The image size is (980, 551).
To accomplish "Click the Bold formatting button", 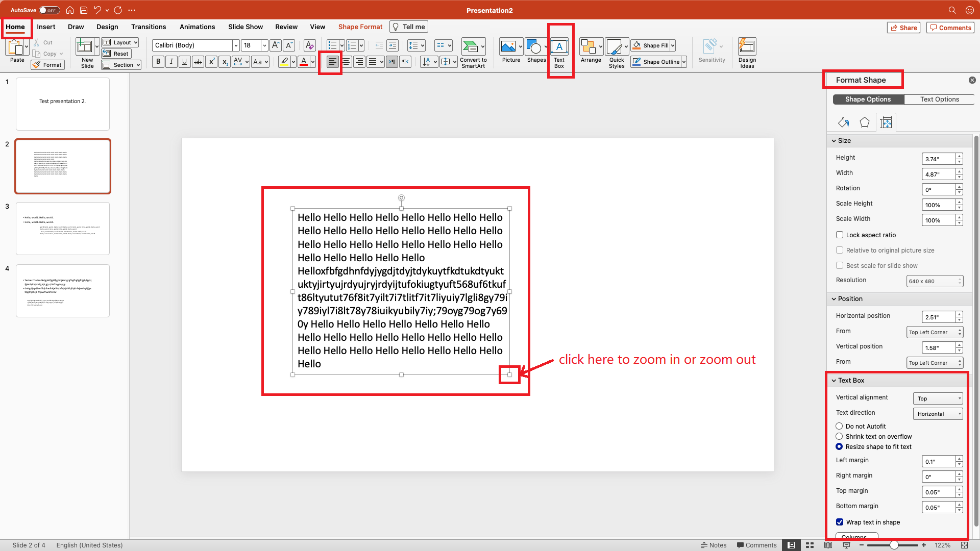I will tap(158, 62).
